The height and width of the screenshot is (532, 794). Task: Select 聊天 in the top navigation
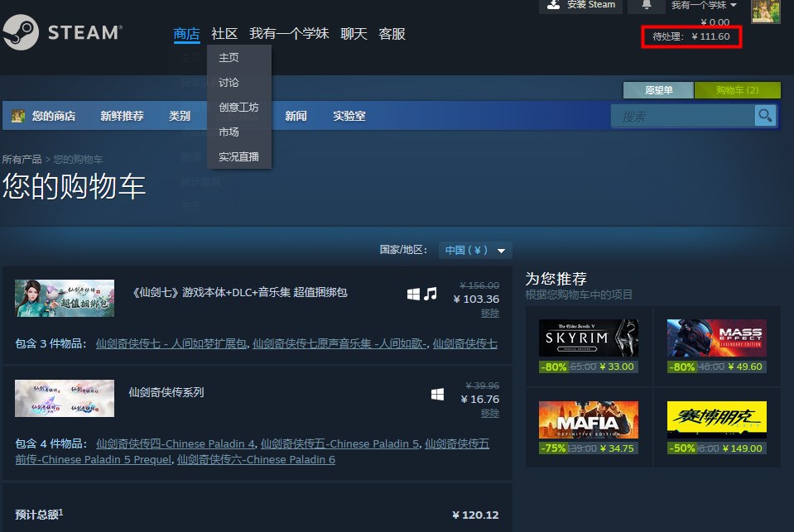coord(354,34)
